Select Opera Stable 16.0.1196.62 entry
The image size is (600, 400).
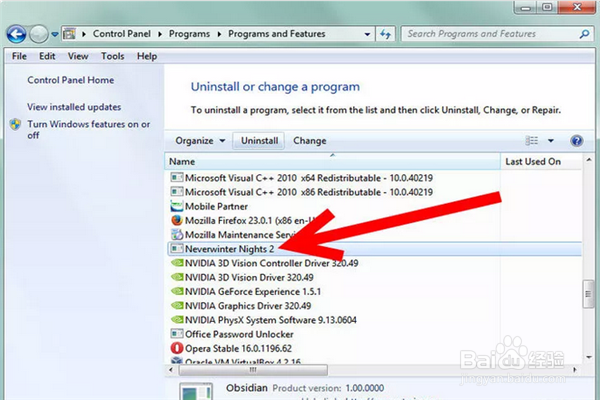pyautogui.click(x=238, y=348)
